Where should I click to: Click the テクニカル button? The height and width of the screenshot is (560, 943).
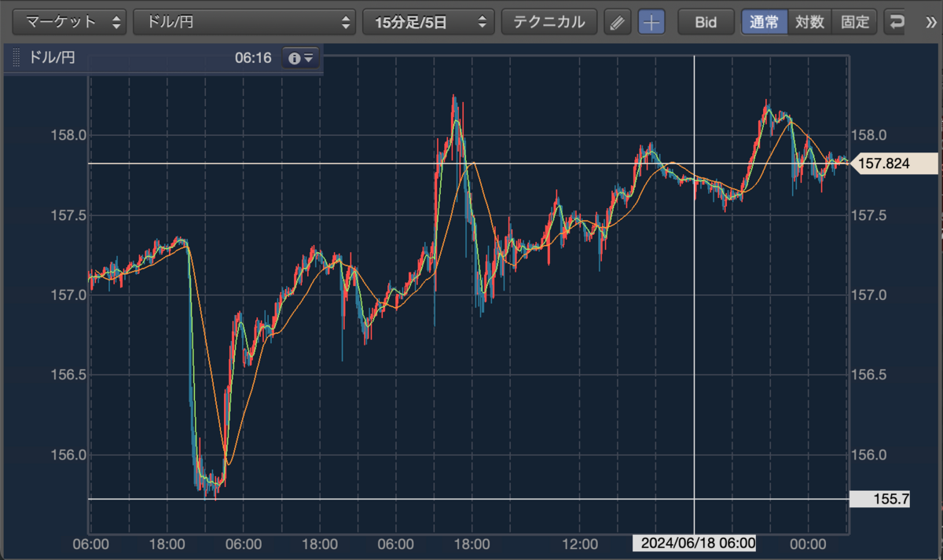[549, 22]
